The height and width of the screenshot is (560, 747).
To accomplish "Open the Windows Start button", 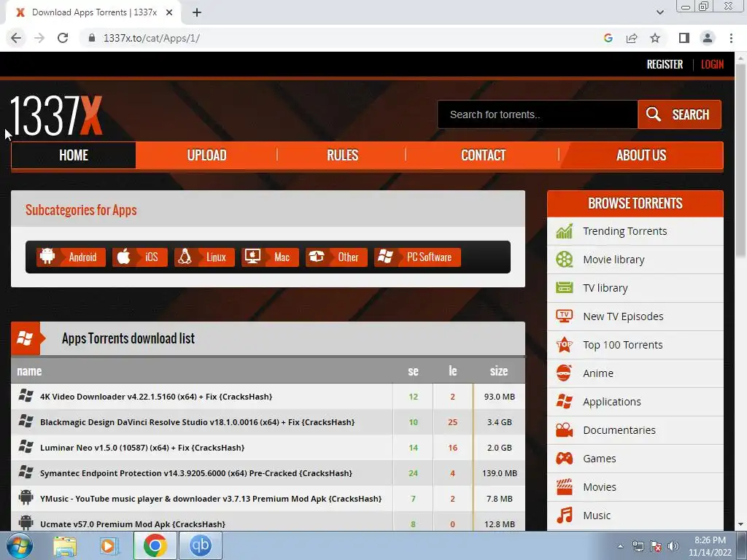I will tap(20, 545).
